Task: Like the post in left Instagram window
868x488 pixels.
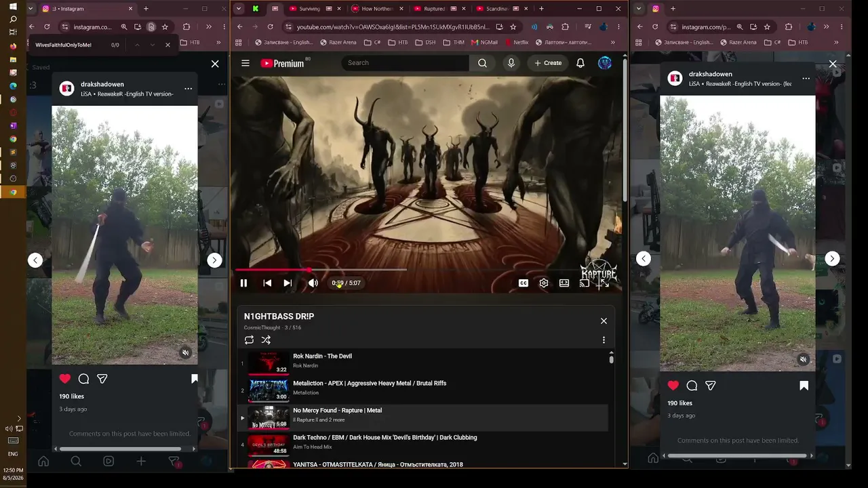Action: (x=65, y=379)
